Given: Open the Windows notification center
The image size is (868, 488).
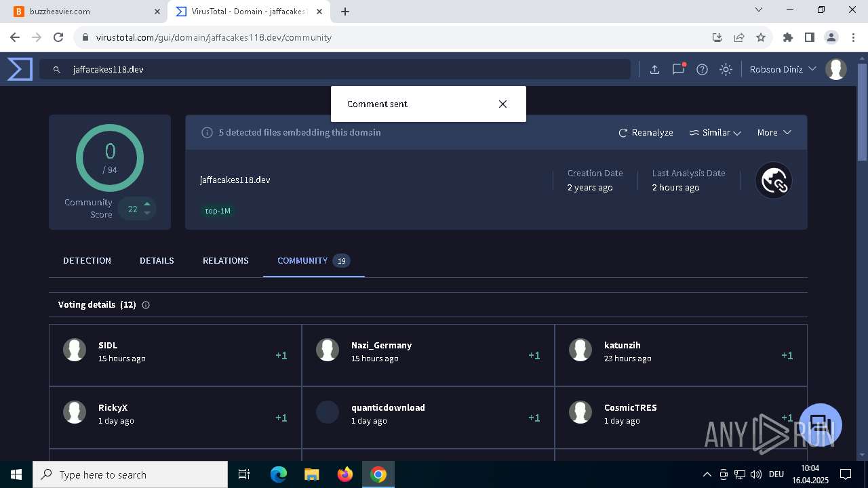Looking at the screenshot, I should click(846, 474).
